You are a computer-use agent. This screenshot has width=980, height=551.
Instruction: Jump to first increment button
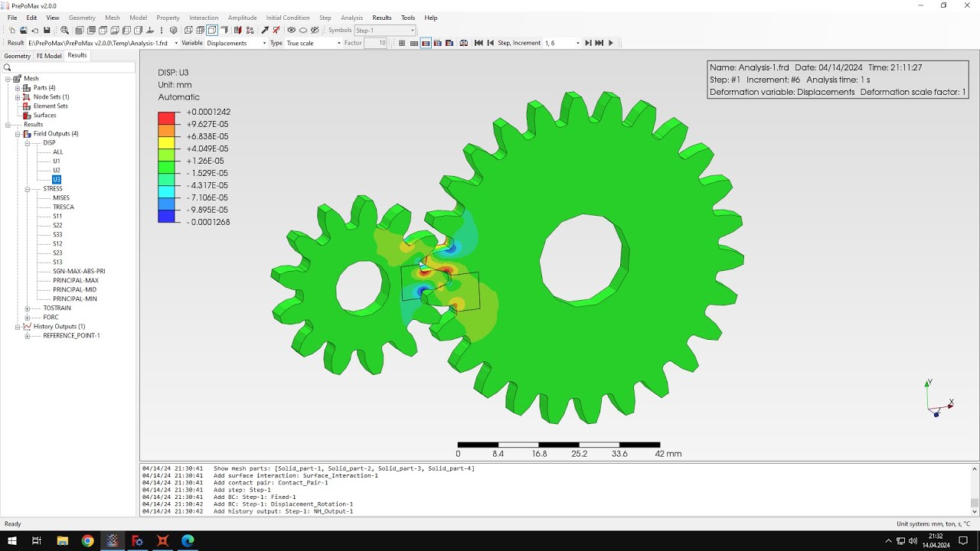tap(479, 43)
